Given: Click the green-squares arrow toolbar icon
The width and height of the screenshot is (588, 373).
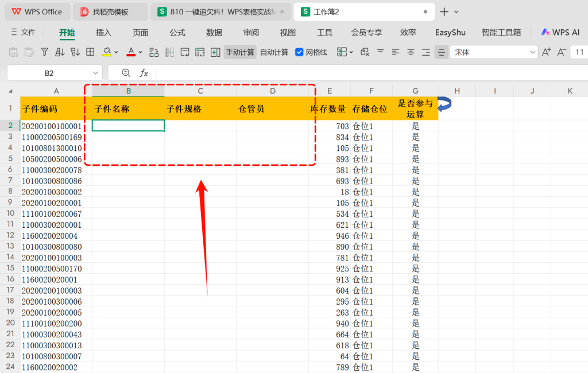Looking at the screenshot, I should click(x=200, y=52).
